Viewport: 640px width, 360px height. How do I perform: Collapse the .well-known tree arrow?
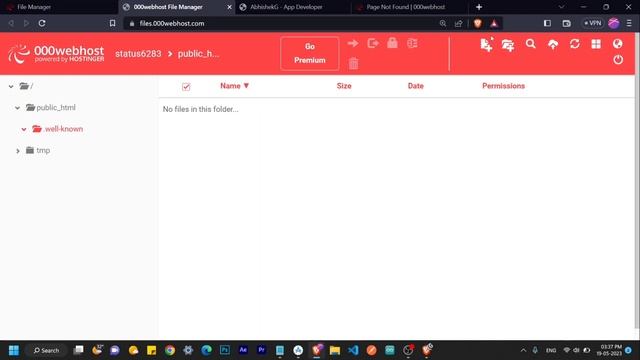pyautogui.click(x=24, y=129)
